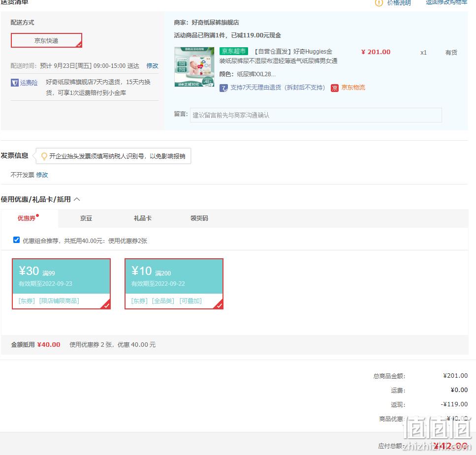476x455 pixels.
Task: Switch to the 领货码 tab
Action: tap(199, 218)
